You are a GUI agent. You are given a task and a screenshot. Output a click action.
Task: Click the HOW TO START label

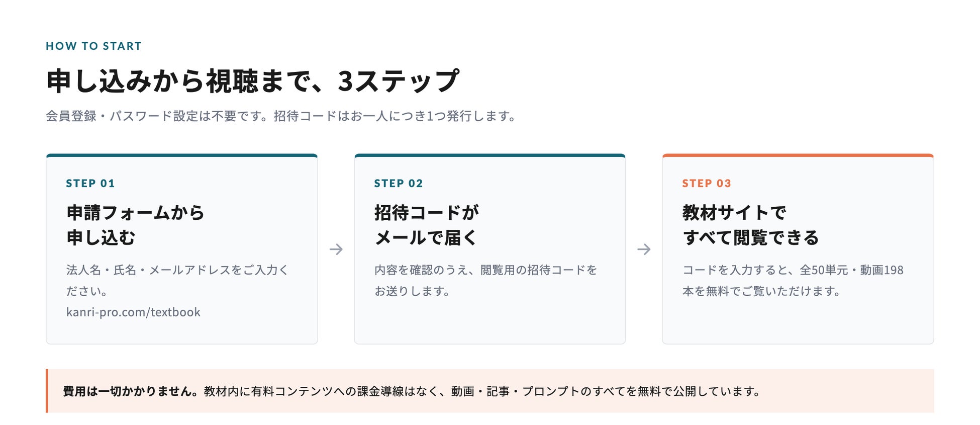pyautogui.click(x=93, y=46)
